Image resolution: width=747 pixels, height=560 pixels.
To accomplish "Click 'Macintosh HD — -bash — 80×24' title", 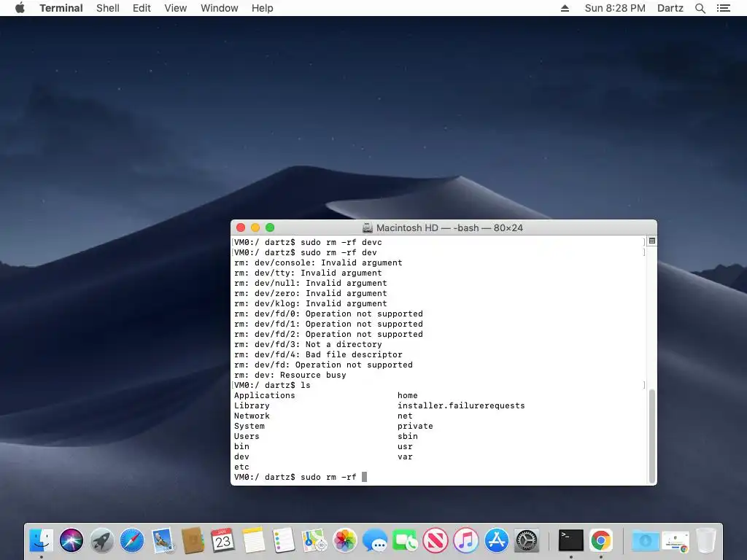I will [449, 228].
